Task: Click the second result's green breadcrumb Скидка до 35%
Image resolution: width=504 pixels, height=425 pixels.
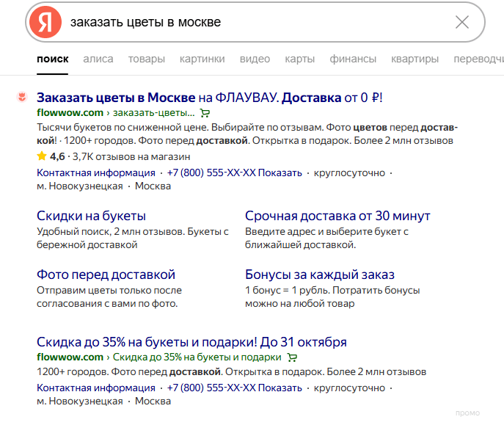Action: (197, 357)
